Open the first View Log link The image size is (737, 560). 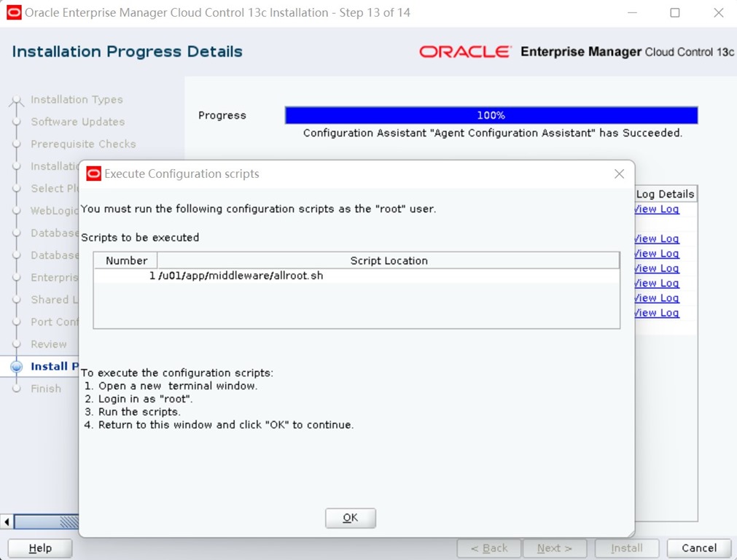pos(657,209)
